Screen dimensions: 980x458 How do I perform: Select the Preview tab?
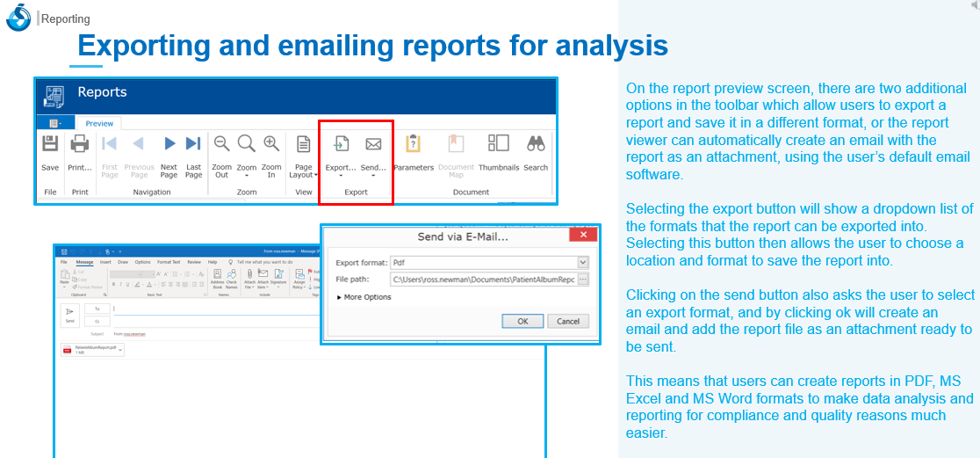point(99,124)
